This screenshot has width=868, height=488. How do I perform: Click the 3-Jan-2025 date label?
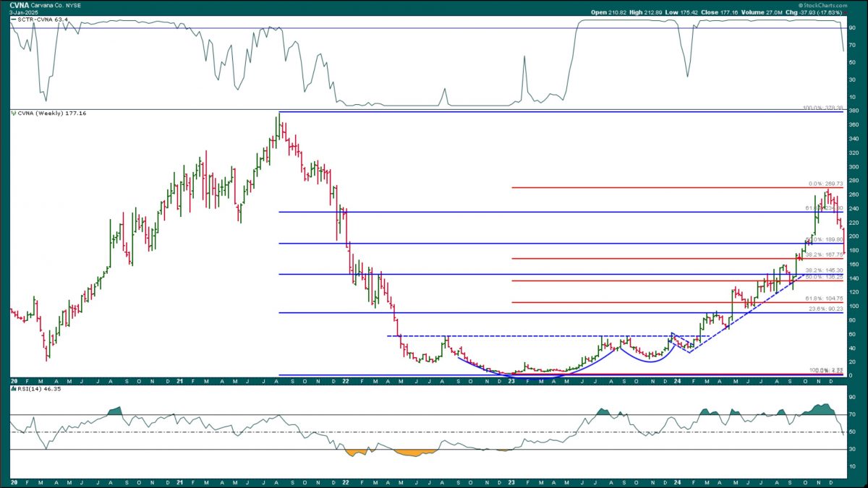coord(22,12)
